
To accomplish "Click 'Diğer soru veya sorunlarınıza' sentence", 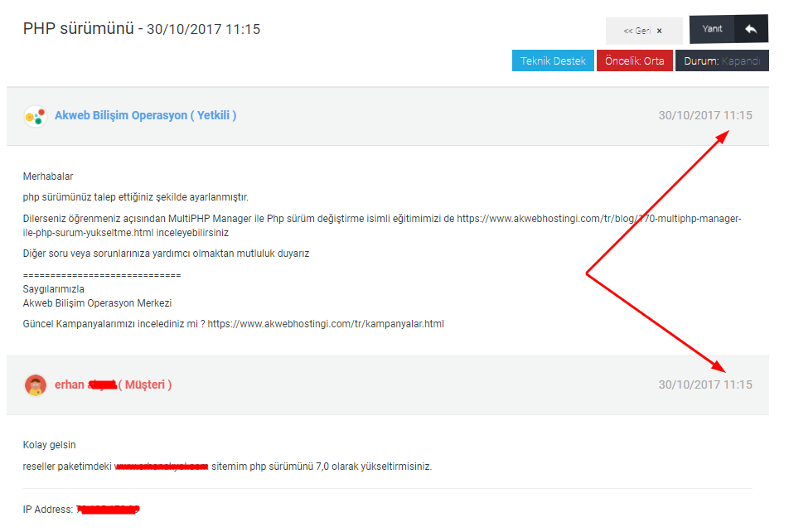I will 166,254.
